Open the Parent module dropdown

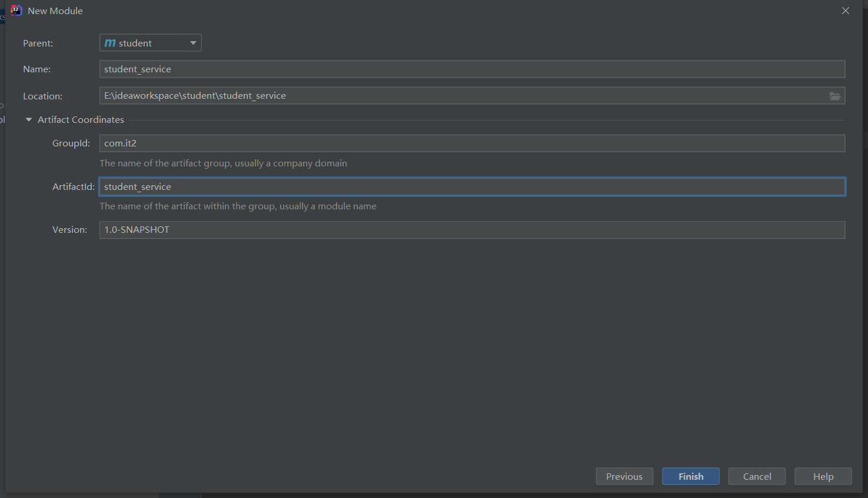pos(150,43)
